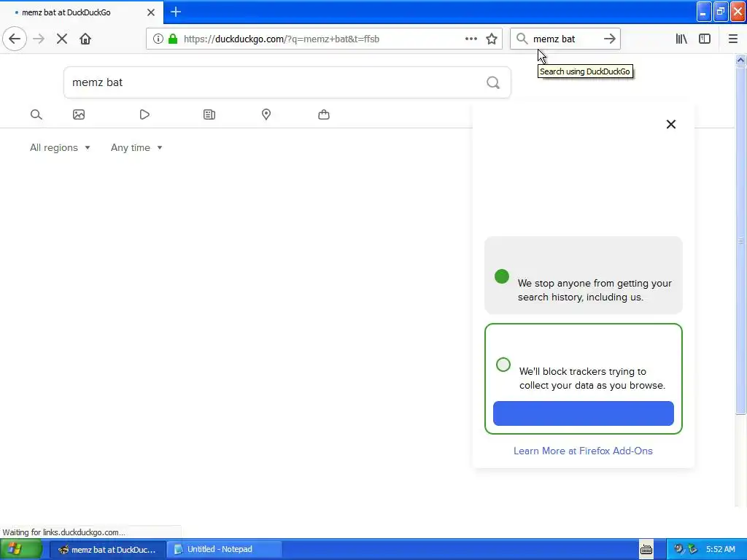The width and height of the screenshot is (747, 560).
Task: Click the URL address bar text
Action: (281, 39)
